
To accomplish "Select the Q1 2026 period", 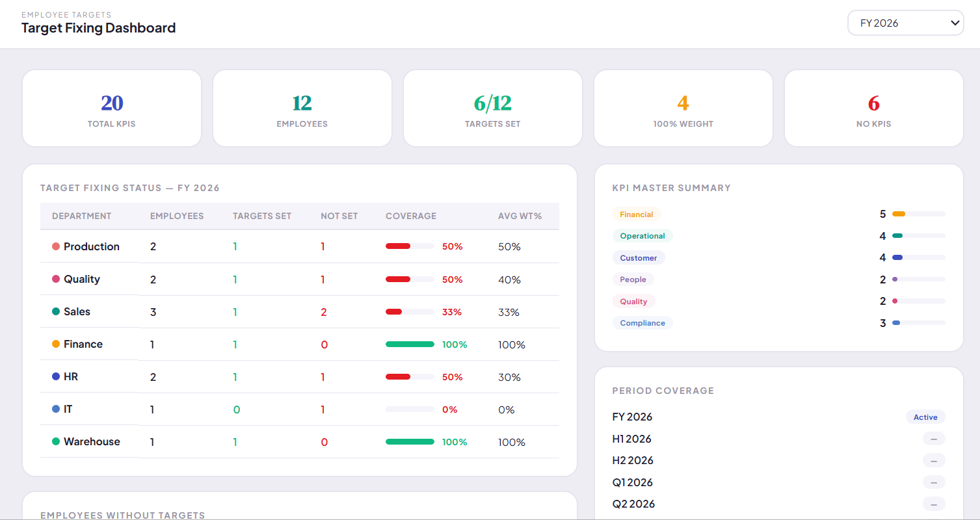I will [x=632, y=482].
